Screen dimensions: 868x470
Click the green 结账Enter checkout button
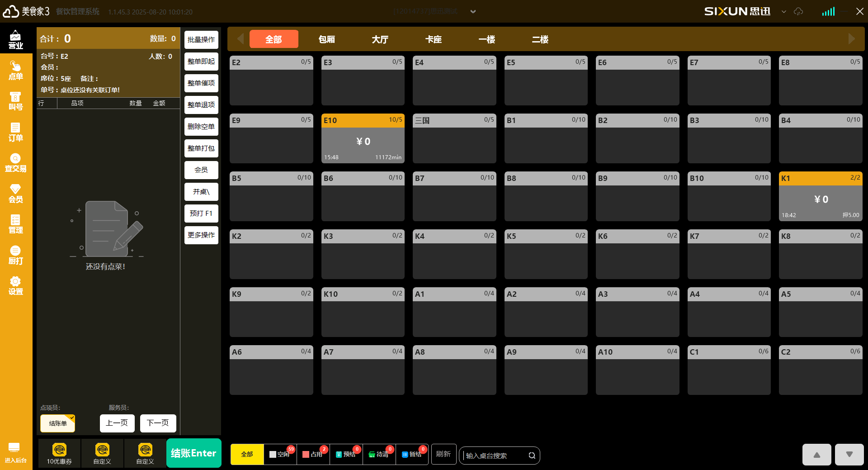[194, 453]
